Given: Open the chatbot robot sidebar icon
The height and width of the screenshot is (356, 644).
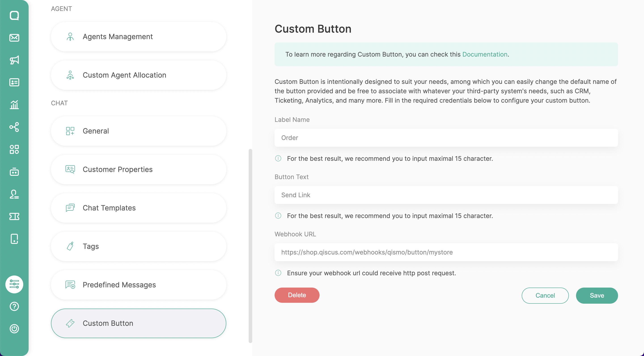Looking at the screenshot, I should tap(14, 172).
